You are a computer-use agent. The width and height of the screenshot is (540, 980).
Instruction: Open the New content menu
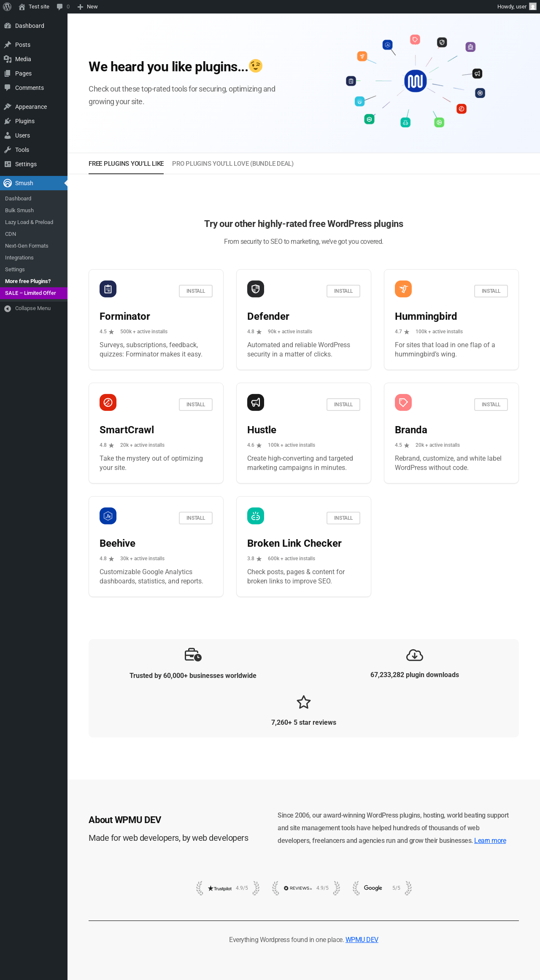(x=88, y=7)
